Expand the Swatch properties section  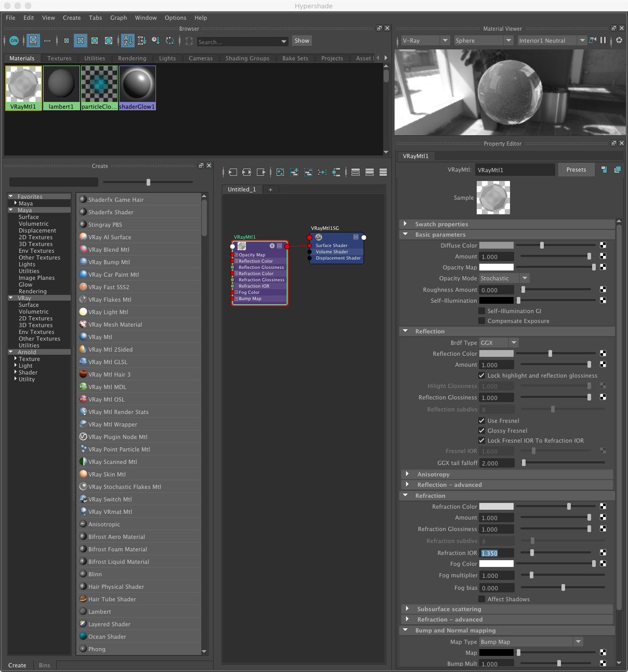click(405, 224)
